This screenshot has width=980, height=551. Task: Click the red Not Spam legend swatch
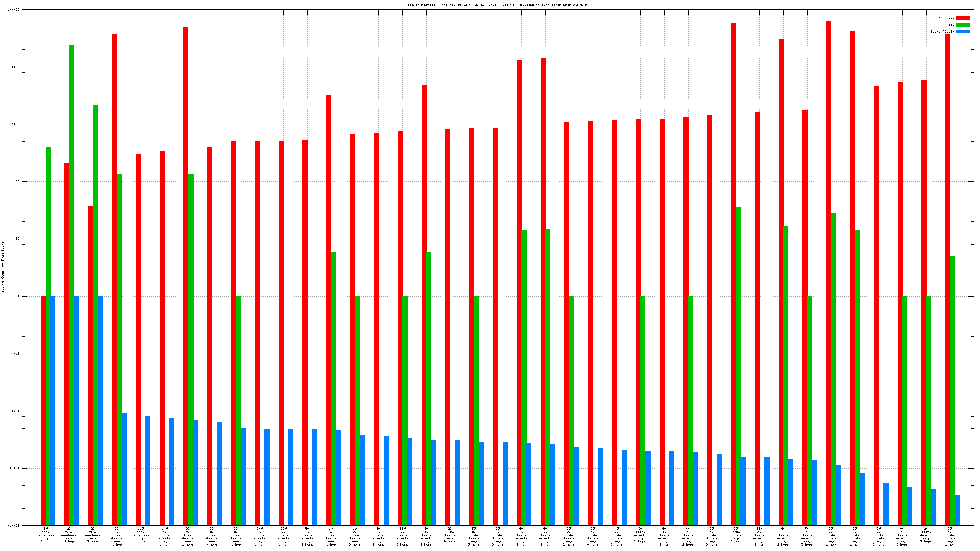[x=963, y=18]
